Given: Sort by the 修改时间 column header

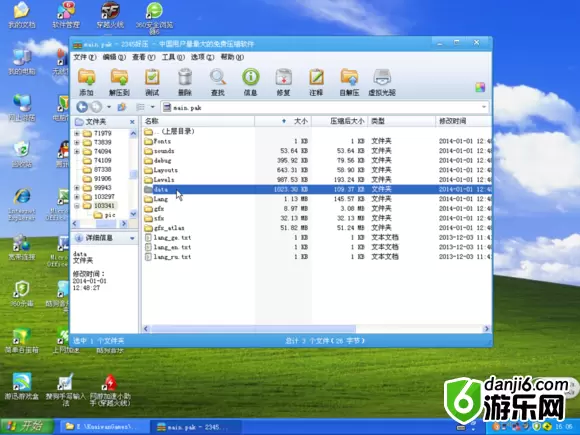Looking at the screenshot, I should pos(464,121).
